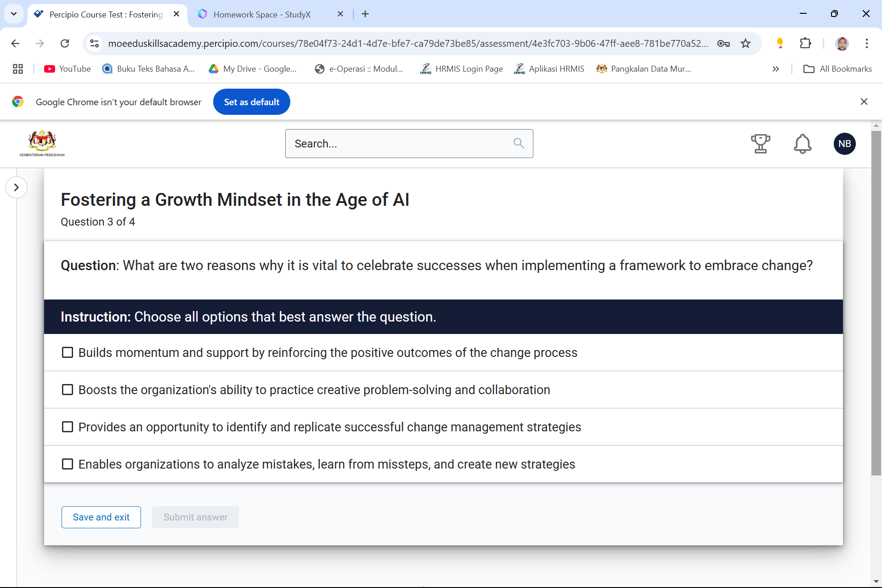Open the Chrome profile avatar

(842, 43)
